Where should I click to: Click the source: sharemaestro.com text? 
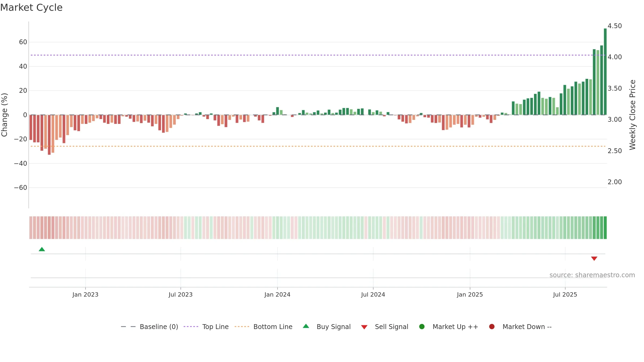592,275
